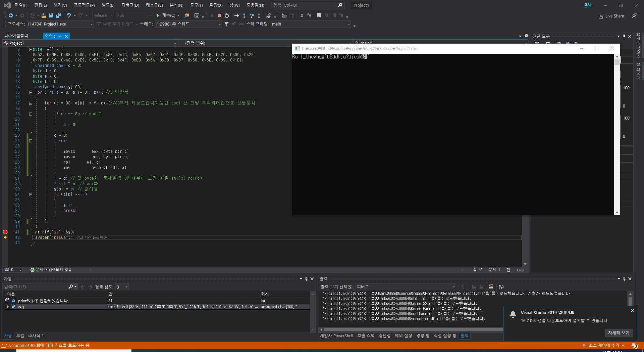Click refresh icon beside printf return value
Viewport: 644px width, 352px height.
coord(7,300)
